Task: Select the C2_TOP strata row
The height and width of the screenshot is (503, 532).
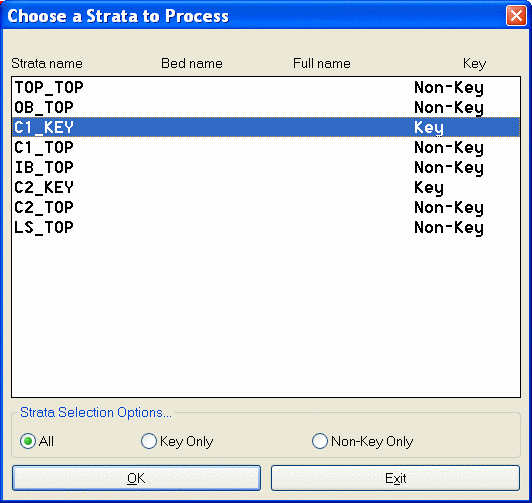Action: tap(266, 208)
